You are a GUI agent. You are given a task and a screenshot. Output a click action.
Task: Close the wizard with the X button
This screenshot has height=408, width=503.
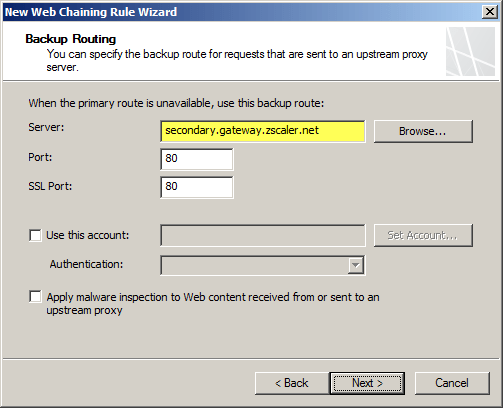coord(489,12)
